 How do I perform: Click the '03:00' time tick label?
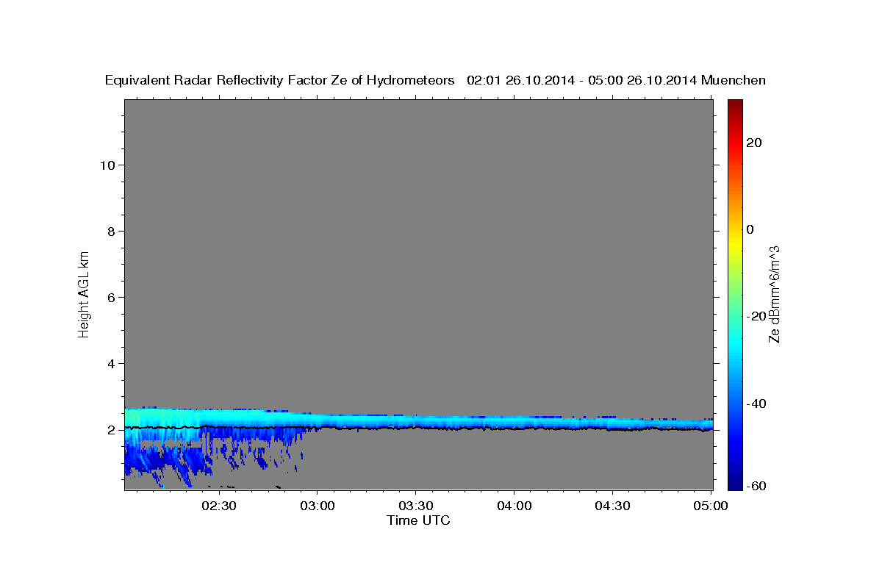318,506
